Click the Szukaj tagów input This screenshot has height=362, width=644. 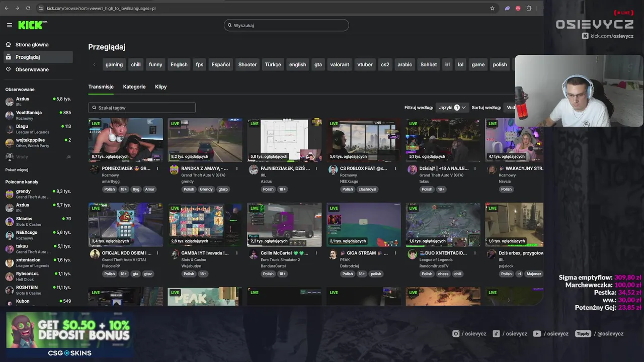pyautogui.click(x=142, y=108)
